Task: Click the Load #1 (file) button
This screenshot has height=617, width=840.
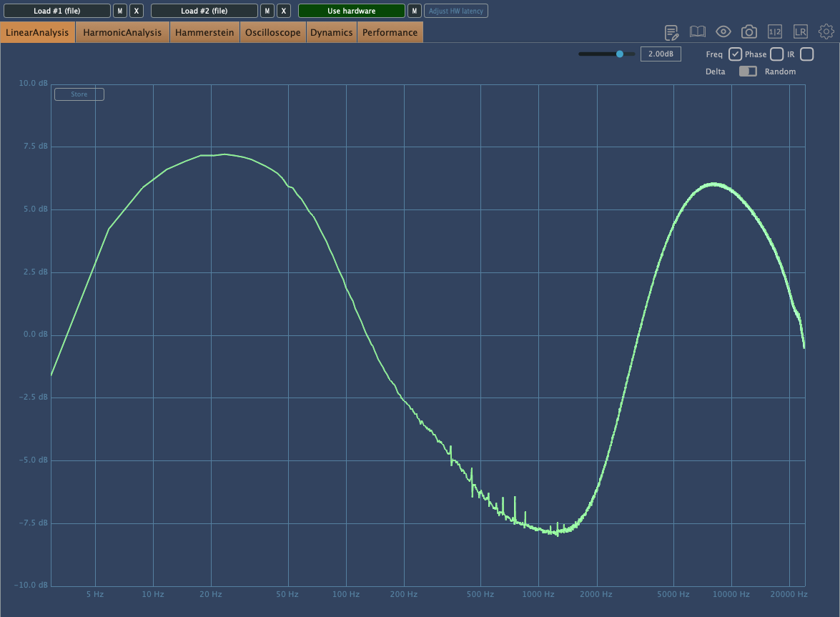Action: (x=57, y=11)
